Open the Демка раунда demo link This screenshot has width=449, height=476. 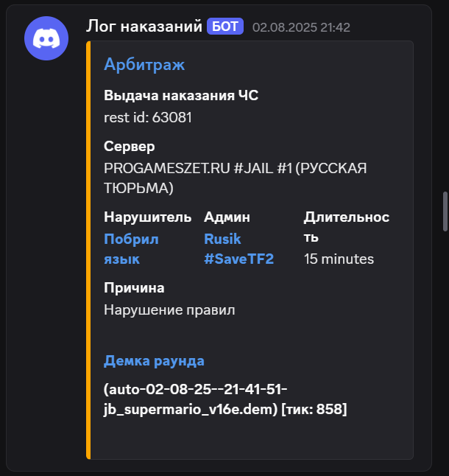154,361
